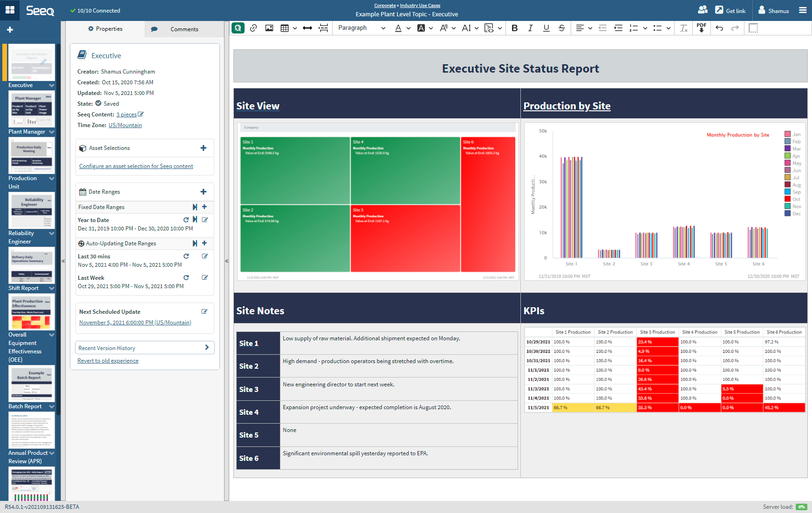Insert a page break with the page break icon

[x=323, y=28]
